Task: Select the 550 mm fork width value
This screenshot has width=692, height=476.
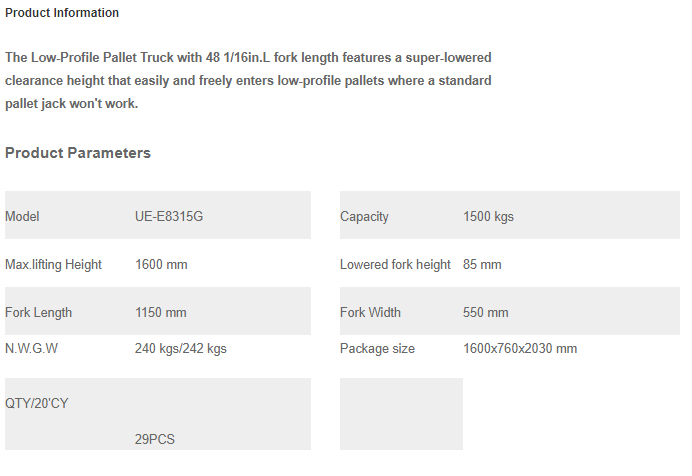Action: coord(485,313)
